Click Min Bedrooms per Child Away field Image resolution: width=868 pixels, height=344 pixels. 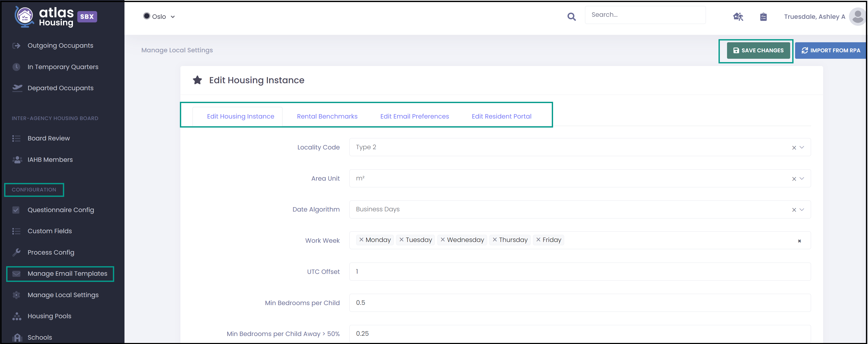click(580, 334)
